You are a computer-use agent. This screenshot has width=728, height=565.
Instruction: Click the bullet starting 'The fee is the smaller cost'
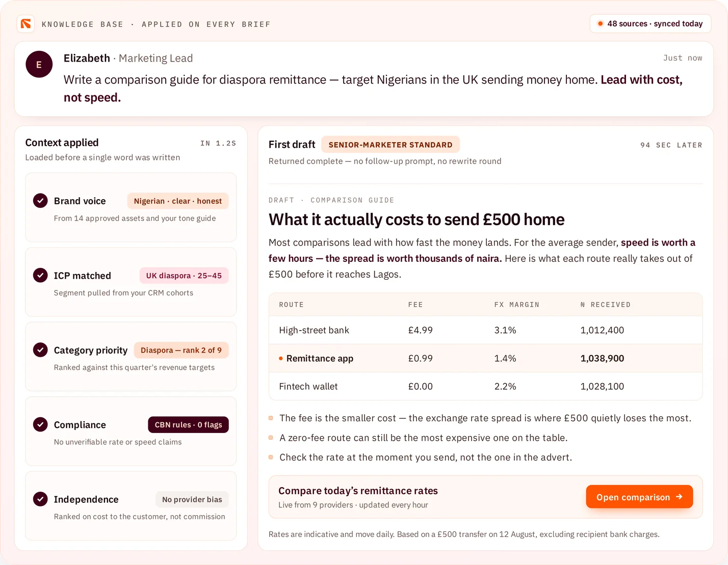pyautogui.click(x=485, y=418)
